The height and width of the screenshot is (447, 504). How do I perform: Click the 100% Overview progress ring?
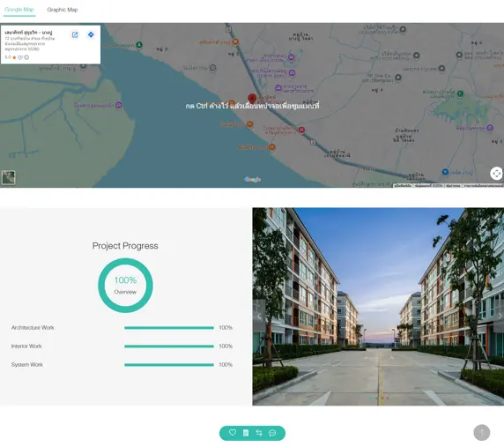(125, 286)
